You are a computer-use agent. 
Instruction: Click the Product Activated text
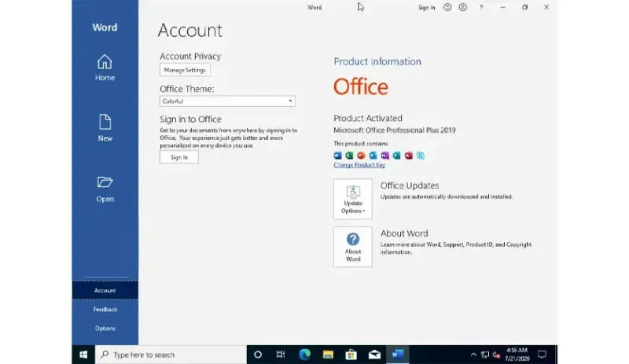(368, 119)
